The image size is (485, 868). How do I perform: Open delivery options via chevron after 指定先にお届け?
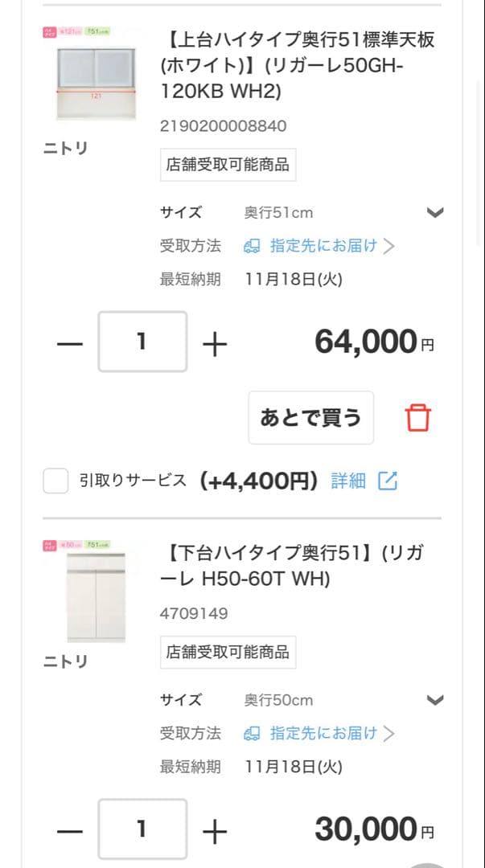390,246
